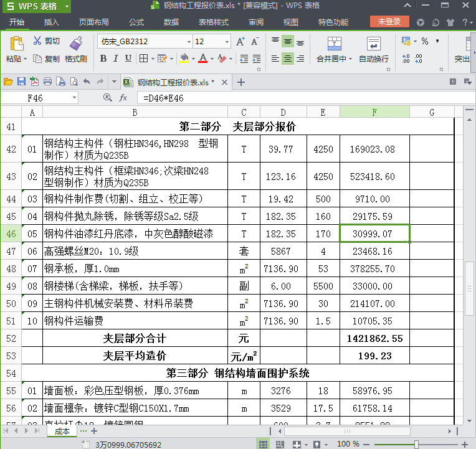
Task: Click the zoom magnifier icon beside fx
Action: (x=107, y=97)
